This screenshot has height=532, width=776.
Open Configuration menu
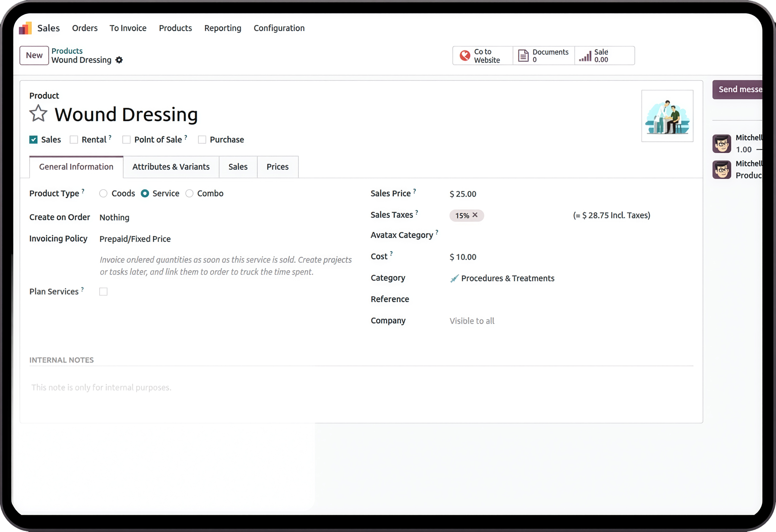point(279,28)
